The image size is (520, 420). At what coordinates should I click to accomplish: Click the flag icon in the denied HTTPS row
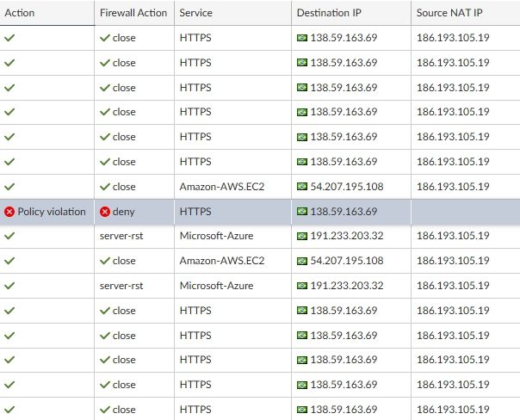pyautogui.click(x=301, y=211)
